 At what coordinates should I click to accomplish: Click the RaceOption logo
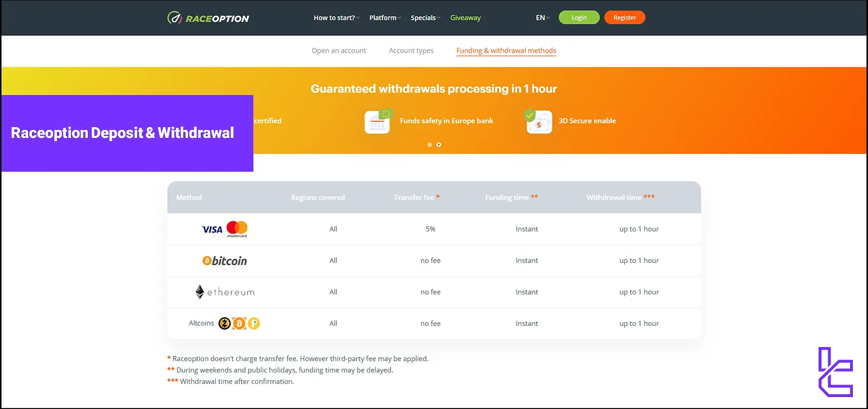208,18
